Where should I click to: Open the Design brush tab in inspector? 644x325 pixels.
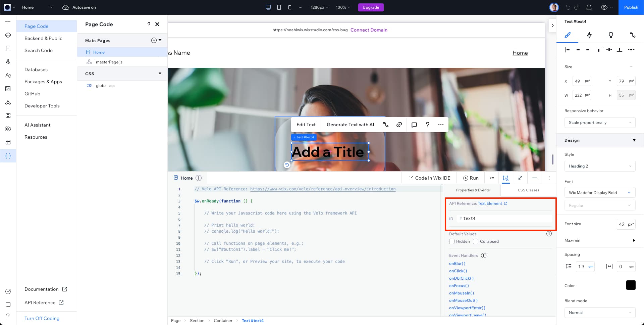[x=568, y=35]
